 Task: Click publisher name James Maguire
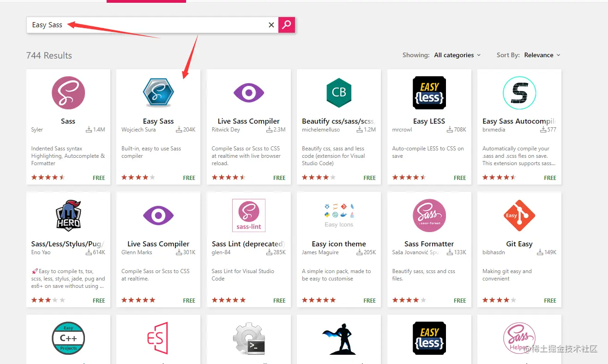[320, 252]
